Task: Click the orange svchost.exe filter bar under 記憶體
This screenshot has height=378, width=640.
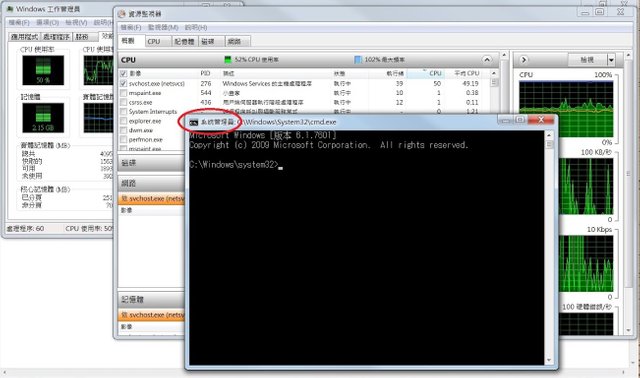Action: 151,315
